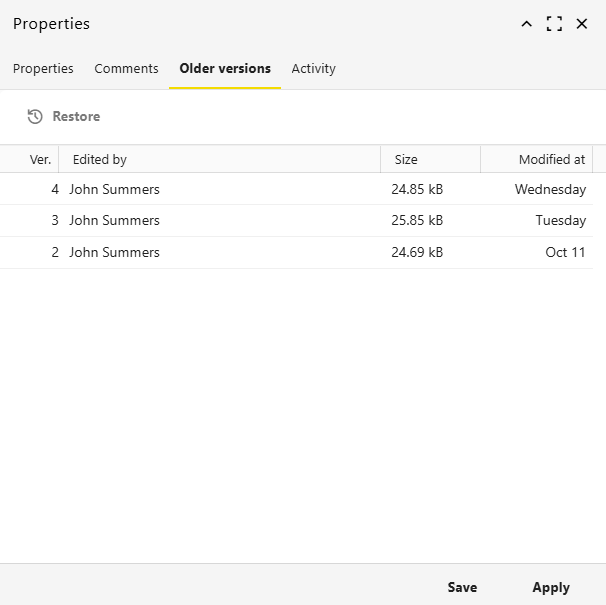
Task: Click the Apply button
Action: click(551, 588)
